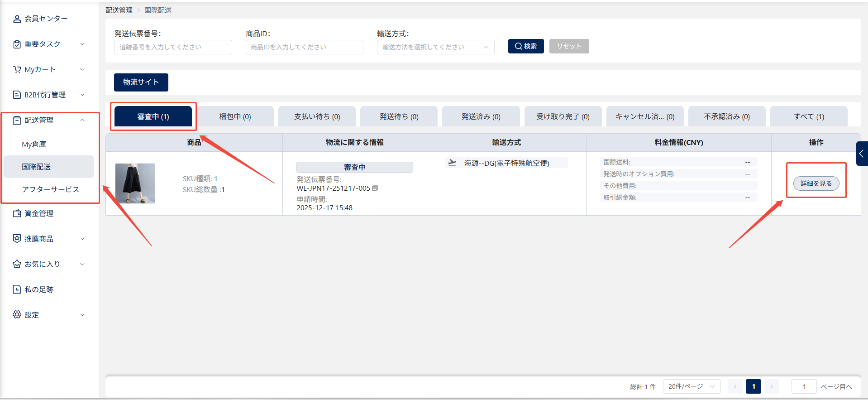The width and height of the screenshot is (868, 400).
Task: Open アフターサービス in sidebar
Action: [49, 189]
